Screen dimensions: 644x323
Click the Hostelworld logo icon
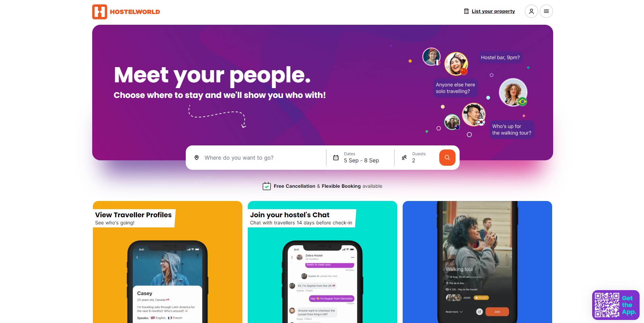(x=100, y=12)
